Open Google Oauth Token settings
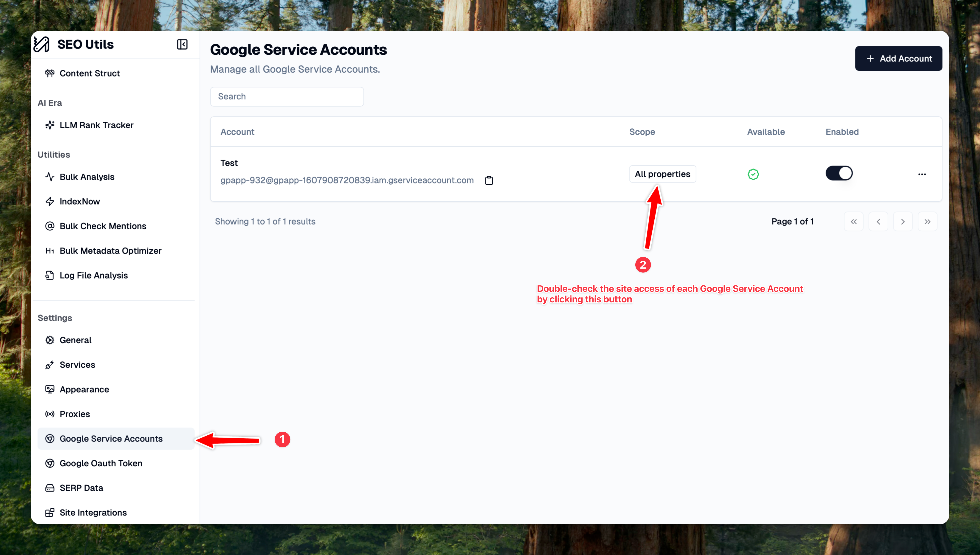This screenshot has height=555, width=980. [101, 463]
